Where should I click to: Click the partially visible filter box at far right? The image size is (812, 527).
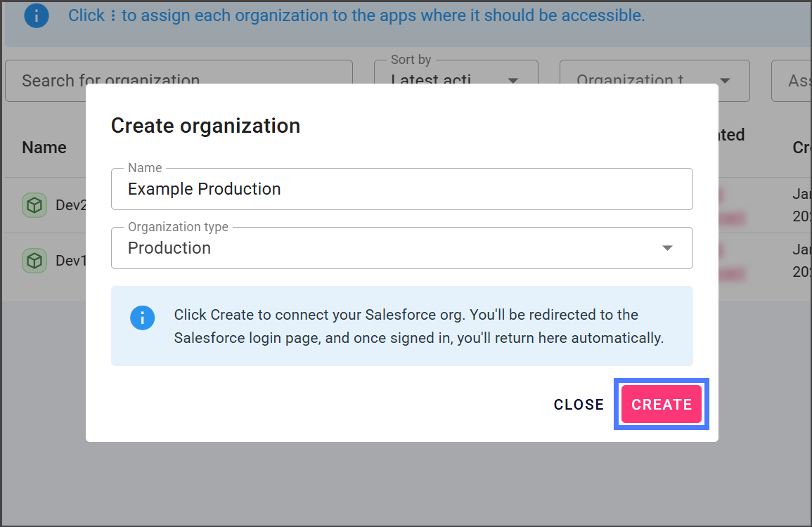click(x=793, y=80)
